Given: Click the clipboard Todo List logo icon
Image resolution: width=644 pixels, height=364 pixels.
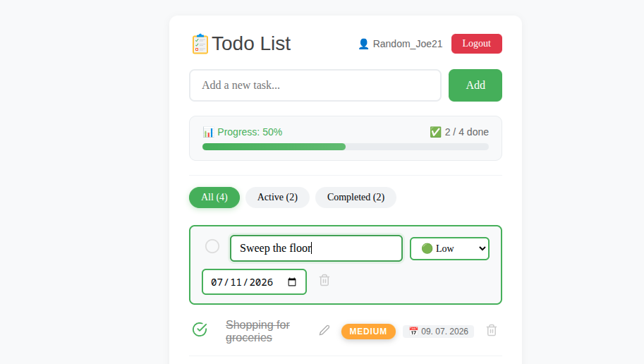Looking at the screenshot, I should [x=200, y=44].
